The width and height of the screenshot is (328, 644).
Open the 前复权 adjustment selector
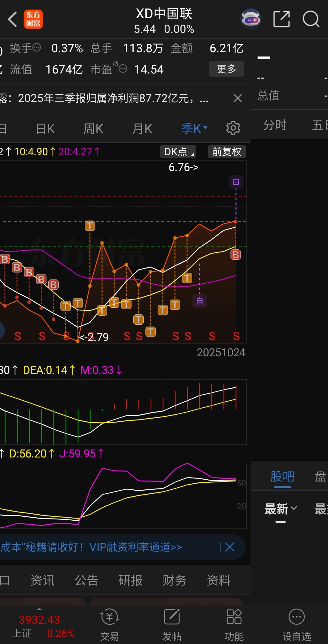[x=227, y=152]
